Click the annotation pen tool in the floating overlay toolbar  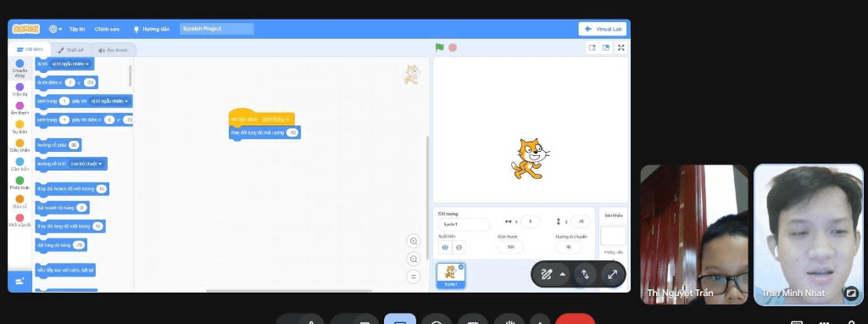tap(547, 274)
